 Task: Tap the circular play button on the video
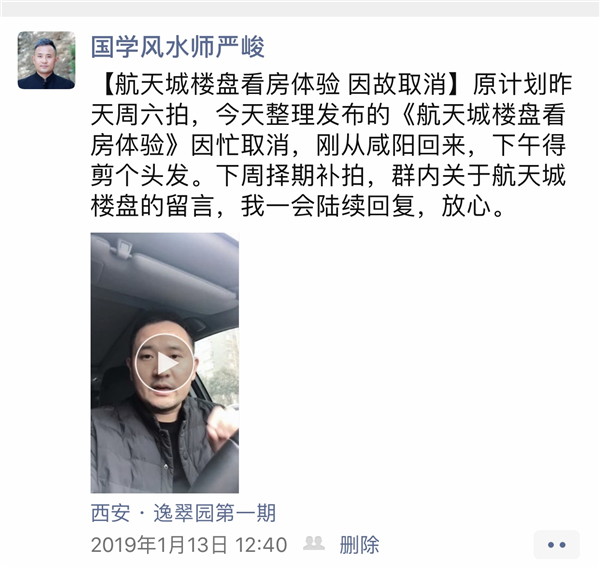pos(165,363)
